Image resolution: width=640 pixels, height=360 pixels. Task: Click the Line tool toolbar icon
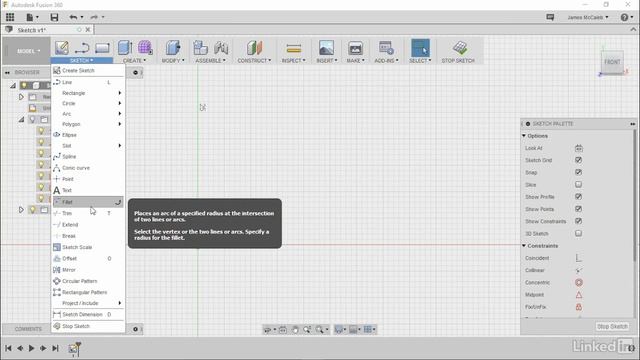(x=82, y=48)
